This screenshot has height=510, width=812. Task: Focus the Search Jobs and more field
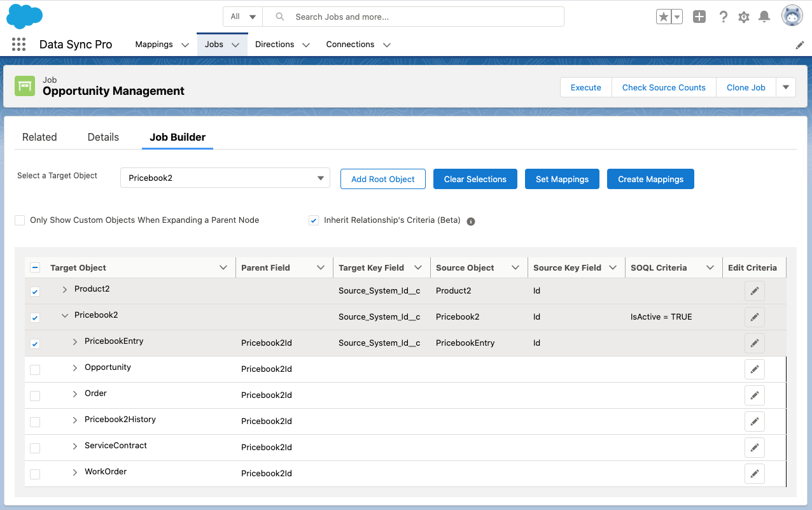(413, 17)
